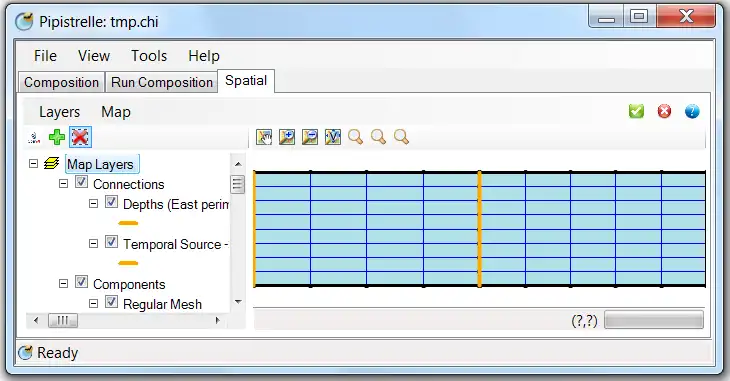Click the yellow stacked layers icon
Viewport: 730px width, 381px height.
coord(51,163)
